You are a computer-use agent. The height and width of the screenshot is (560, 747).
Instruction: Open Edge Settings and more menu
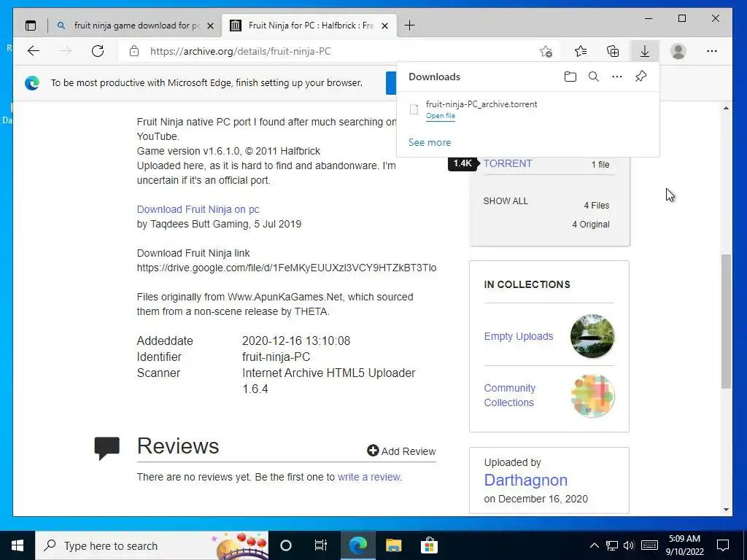tap(712, 51)
